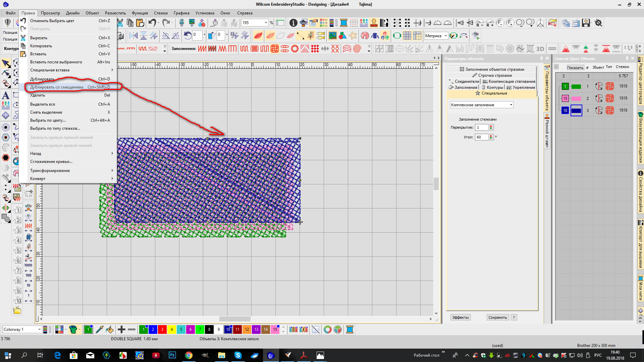644x362 pixels.
Task: Open Design Information via the 'i' icon
Action: tap(293, 23)
